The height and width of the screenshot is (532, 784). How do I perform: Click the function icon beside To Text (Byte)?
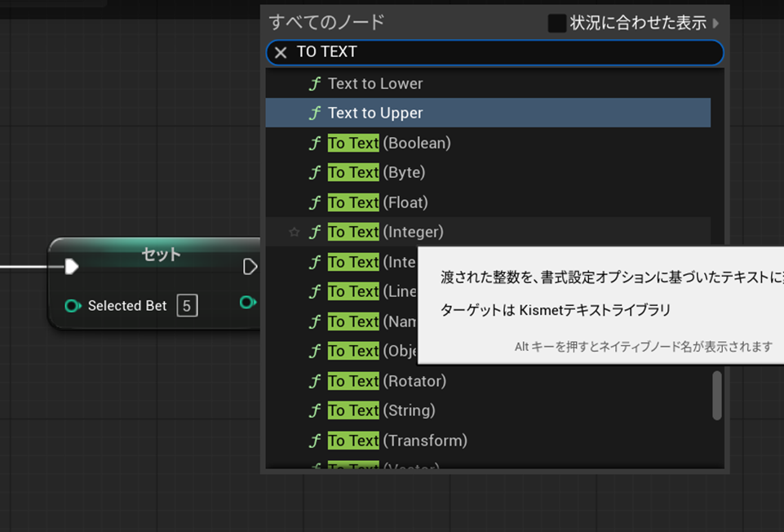tap(315, 173)
